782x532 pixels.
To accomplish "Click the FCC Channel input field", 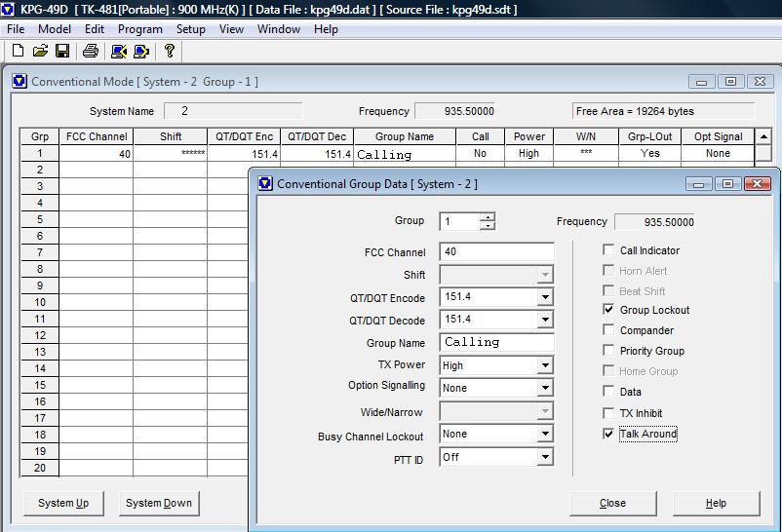I will coord(496,251).
